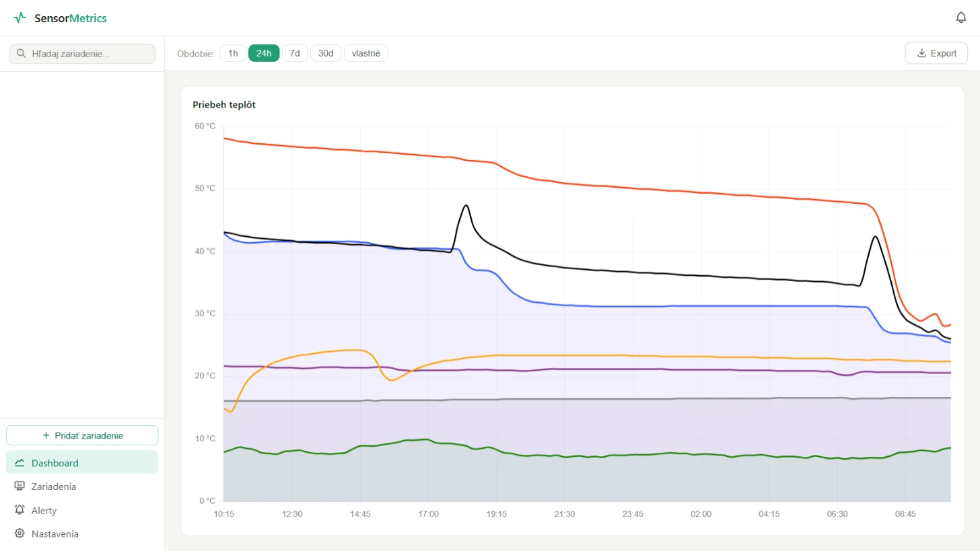Image resolution: width=980 pixels, height=551 pixels.
Task: Select the 24h period
Action: coord(264,53)
